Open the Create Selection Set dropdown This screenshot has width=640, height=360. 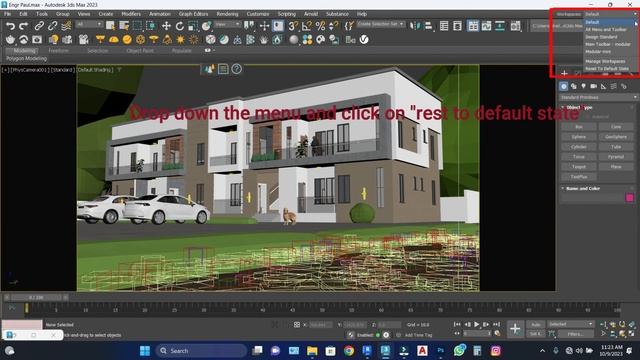click(x=380, y=24)
